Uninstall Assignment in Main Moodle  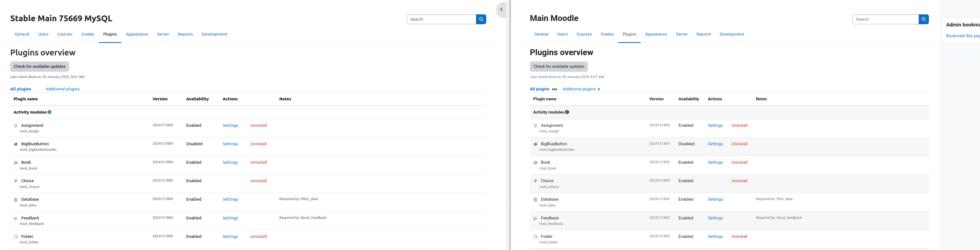[739, 125]
